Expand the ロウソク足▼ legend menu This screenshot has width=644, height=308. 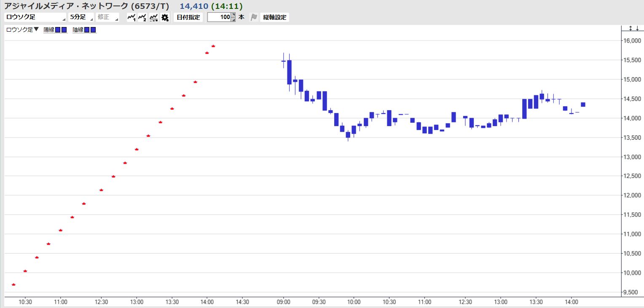coord(22,30)
